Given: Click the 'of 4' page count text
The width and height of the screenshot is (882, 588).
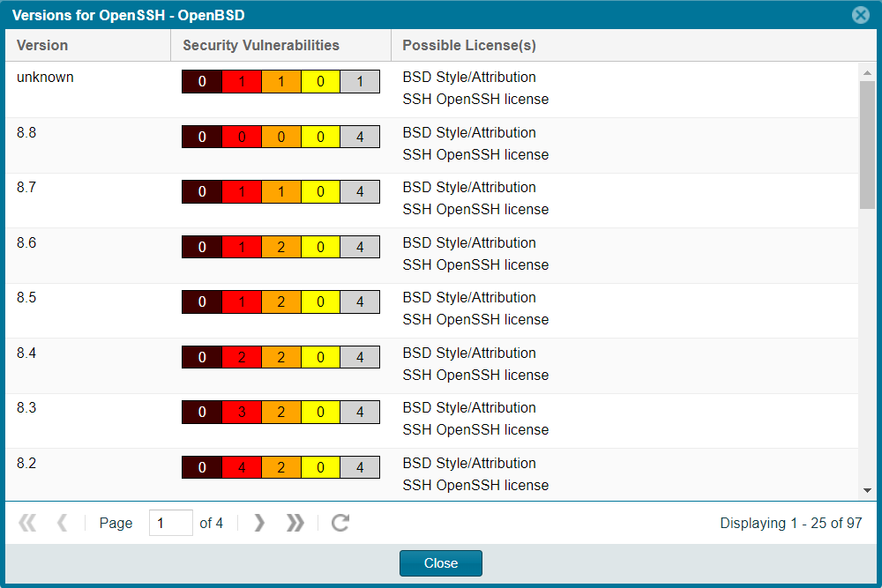Looking at the screenshot, I should tap(211, 523).
